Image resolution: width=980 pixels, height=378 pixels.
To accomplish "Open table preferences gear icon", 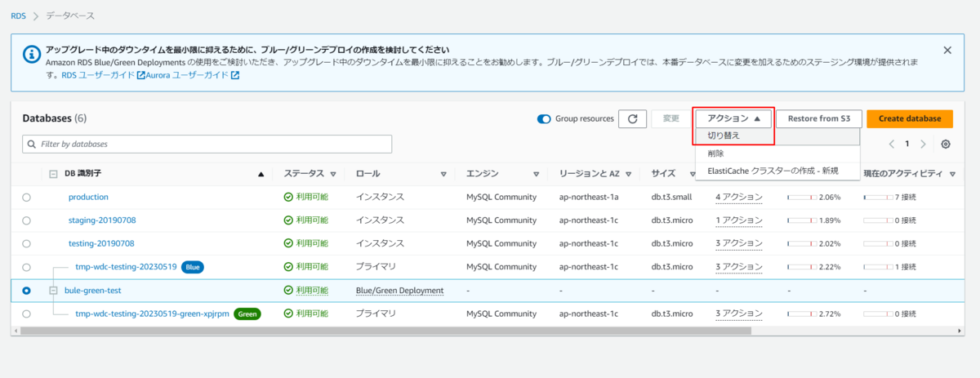I will click(x=946, y=145).
